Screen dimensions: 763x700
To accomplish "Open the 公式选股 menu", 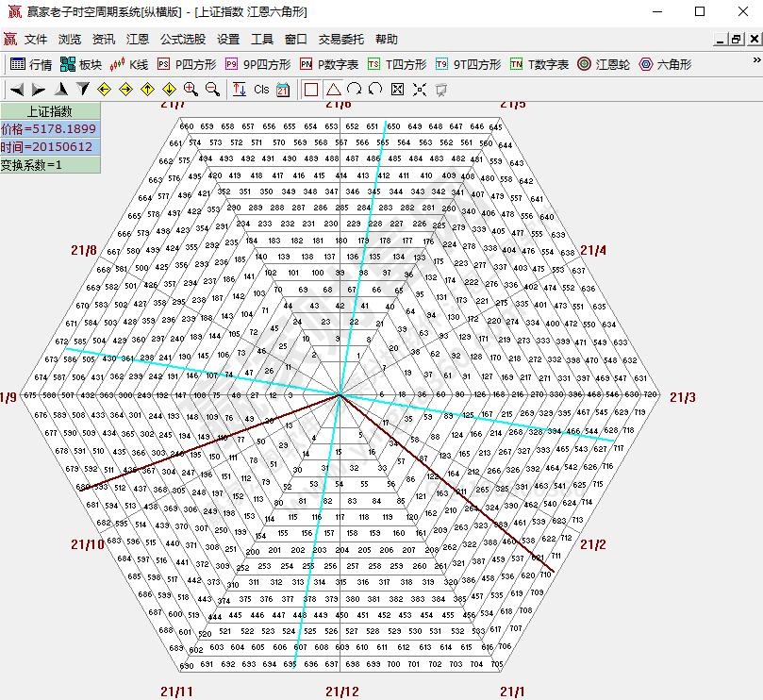I will pos(183,40).
